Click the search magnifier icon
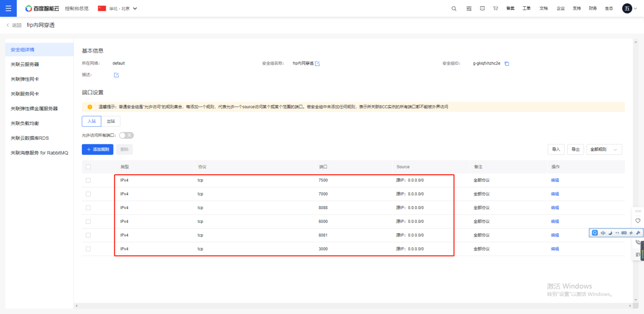Image resolution: width=644 pixels, height=314 pixels. 454,9
